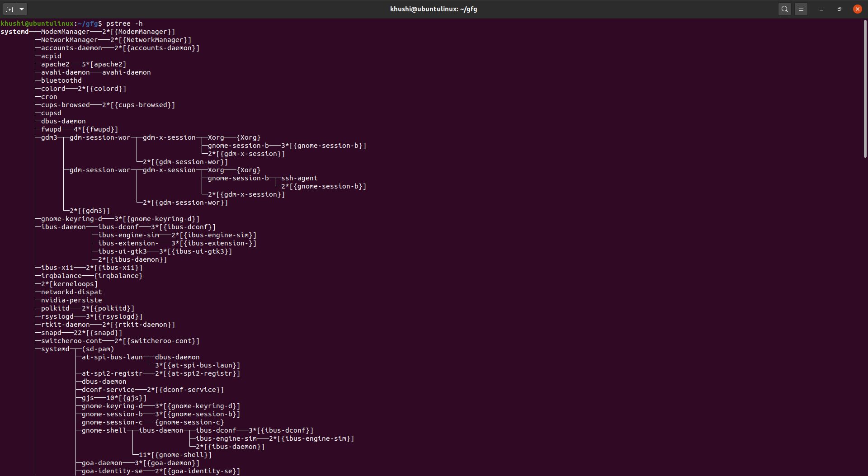Click the goa-daemon process entry
This screenshot has height=476, width=868.
(102, 463)
